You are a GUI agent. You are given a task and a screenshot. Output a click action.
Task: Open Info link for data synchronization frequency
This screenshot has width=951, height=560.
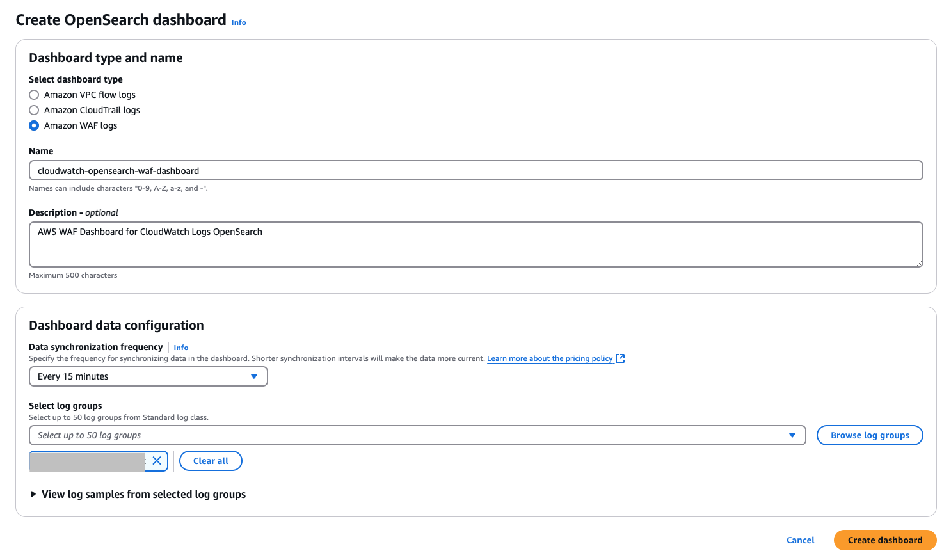pyautogui.click(x=181, y=348)
